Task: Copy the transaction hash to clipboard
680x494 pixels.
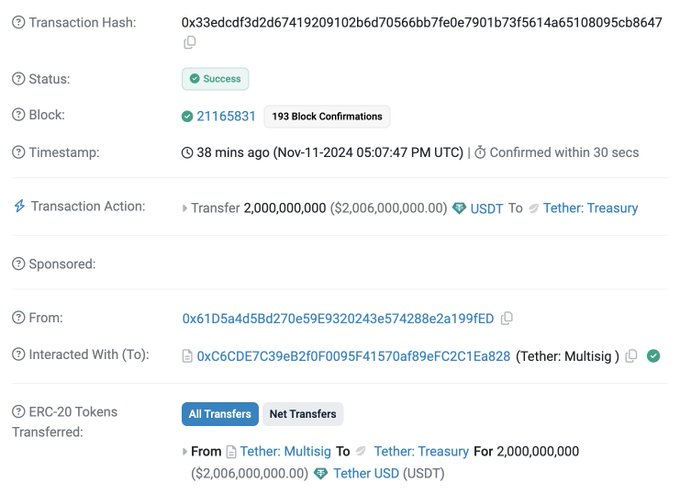Action: point(190,43)
